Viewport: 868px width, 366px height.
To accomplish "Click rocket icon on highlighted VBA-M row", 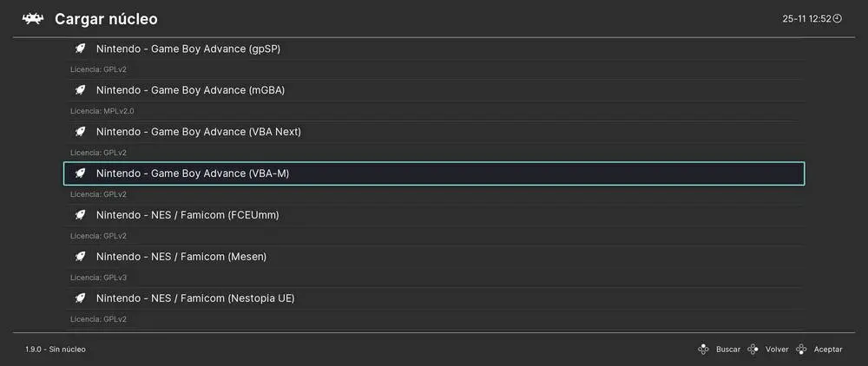I will pyautogui.click(x=80, y=173).
